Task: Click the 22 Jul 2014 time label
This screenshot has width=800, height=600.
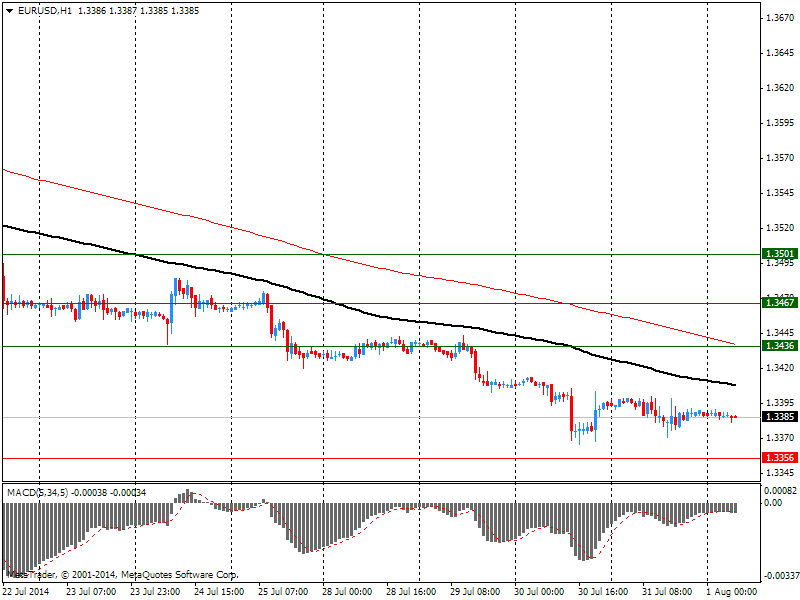Action: (27, 591)
